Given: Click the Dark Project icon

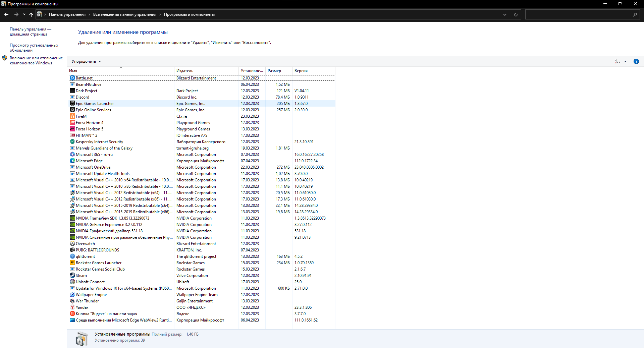Looking at the screenshot, I should 72,91.
